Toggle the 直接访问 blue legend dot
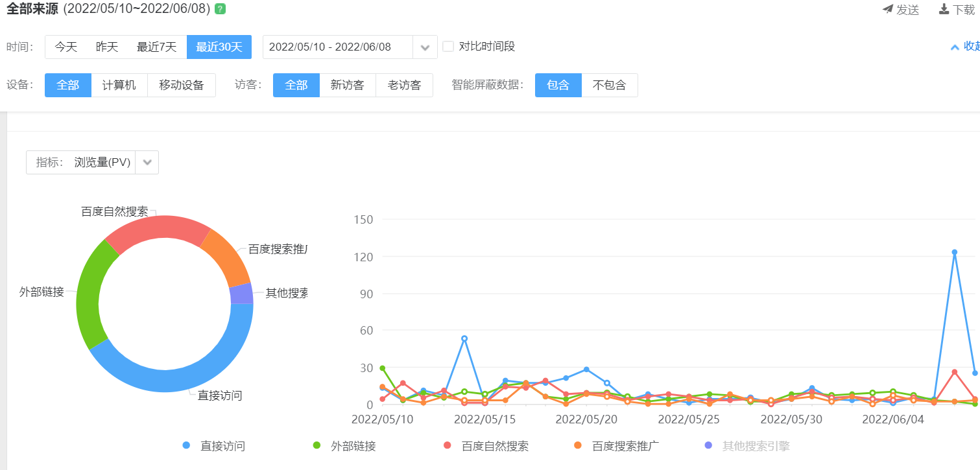Screen dimensions: 980x470 pyautogui.click(x=187, y=446)
